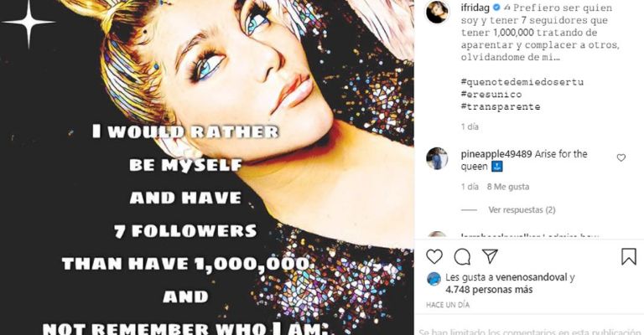Viewport: 644px width, 335px height.
Task: Open the #transparente hashtag
Action: point(501,106)
